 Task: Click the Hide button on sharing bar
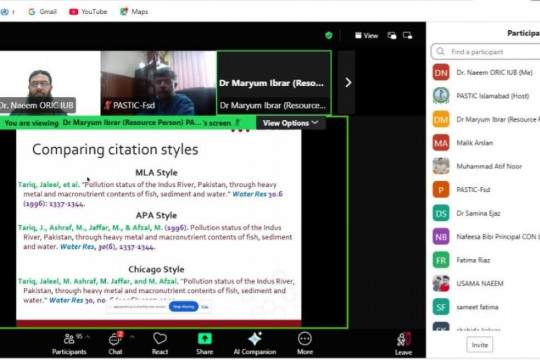point(205,307)
